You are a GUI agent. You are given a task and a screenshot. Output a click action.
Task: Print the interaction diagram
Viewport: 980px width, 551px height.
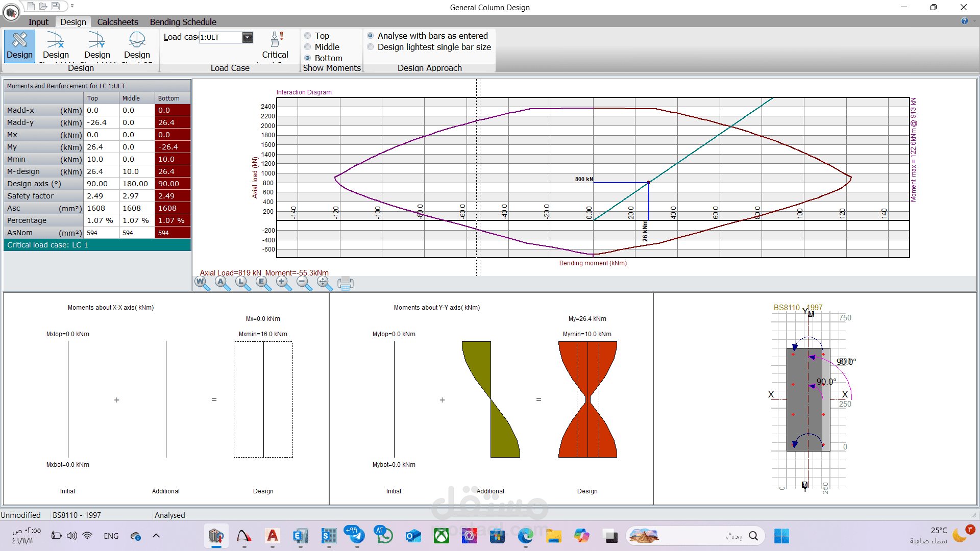pyautogui.click(x=346, y=283)
